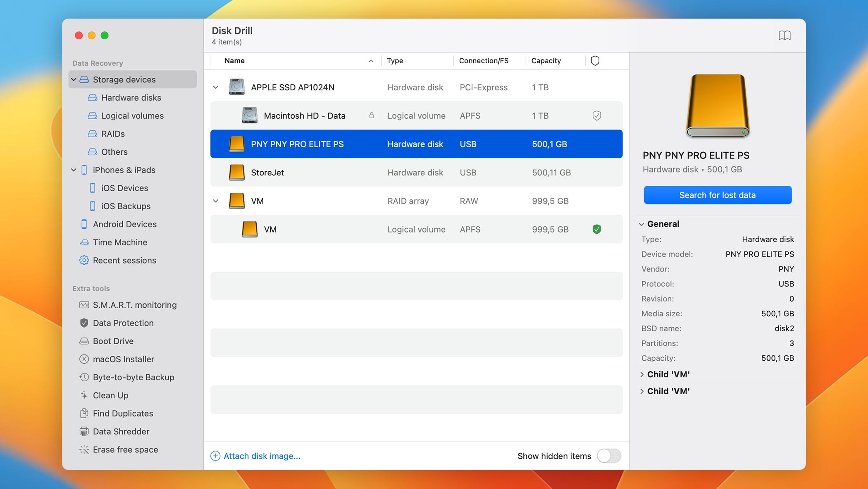This screenshot has height=489, width=868.
Task: Expand the second Child 'VM' section
Action: point(642,391)
